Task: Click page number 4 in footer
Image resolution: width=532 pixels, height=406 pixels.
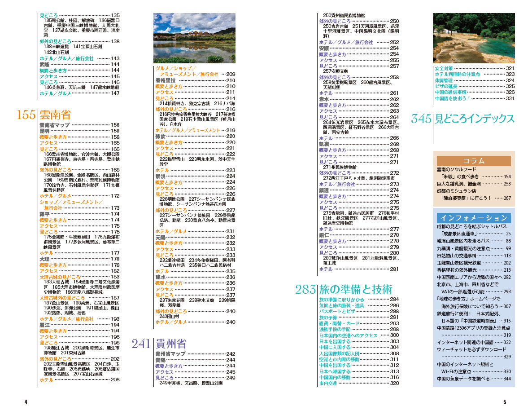Action: 26,402
